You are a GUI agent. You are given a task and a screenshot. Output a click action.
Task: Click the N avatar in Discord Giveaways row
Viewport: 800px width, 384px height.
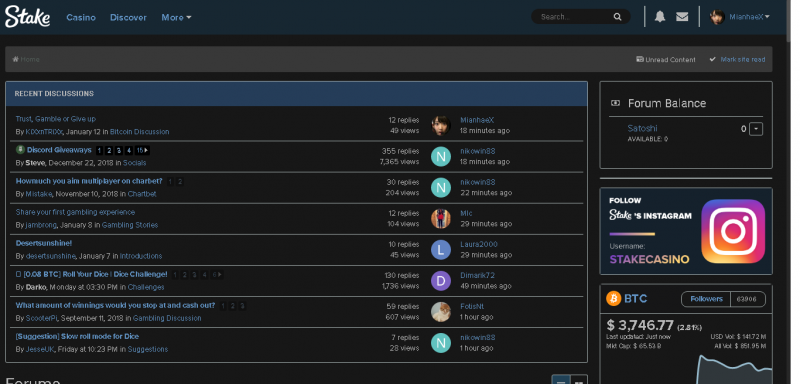pos(441,157)
